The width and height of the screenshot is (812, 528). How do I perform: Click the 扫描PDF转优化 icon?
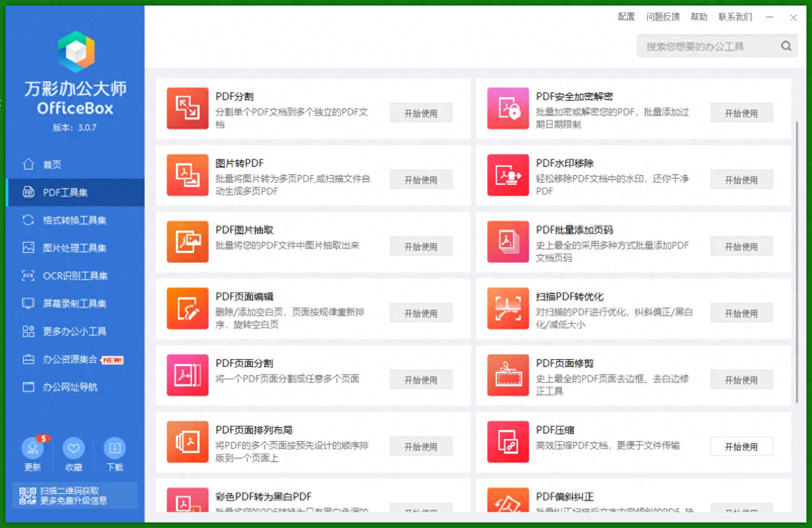click(x=508, y=308)
